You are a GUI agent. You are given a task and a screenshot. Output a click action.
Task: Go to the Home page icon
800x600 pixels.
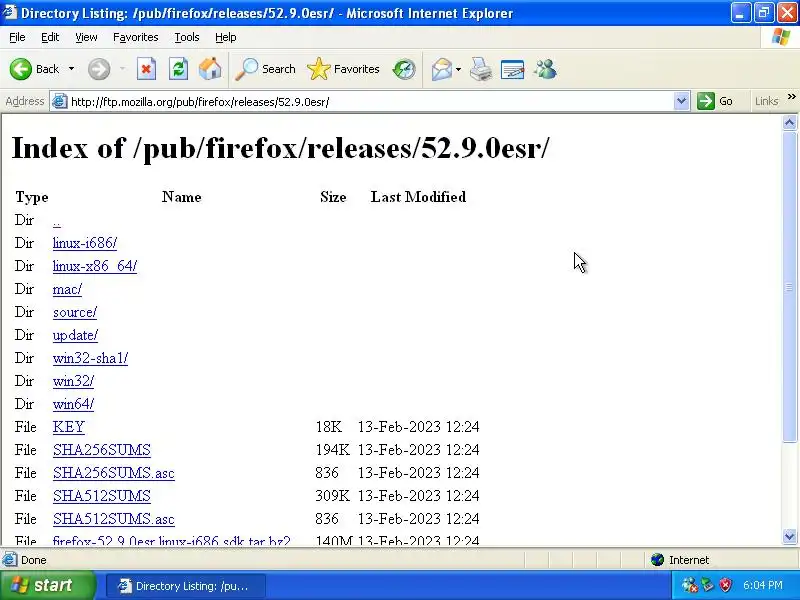(x=210, y=69)
